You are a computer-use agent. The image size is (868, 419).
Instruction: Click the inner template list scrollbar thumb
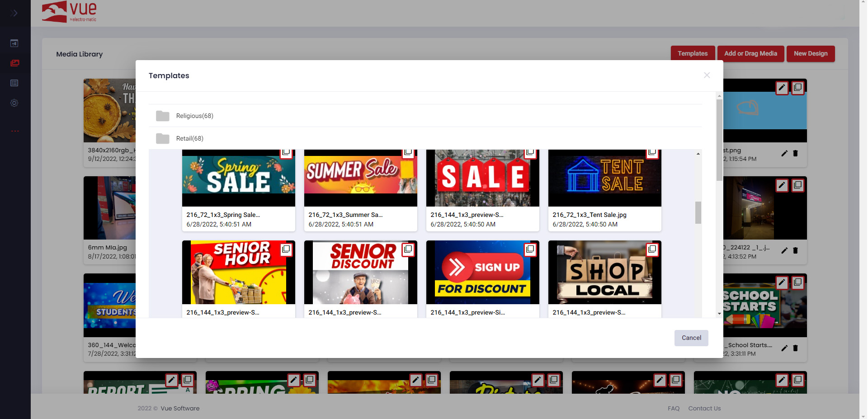[698, 212]
